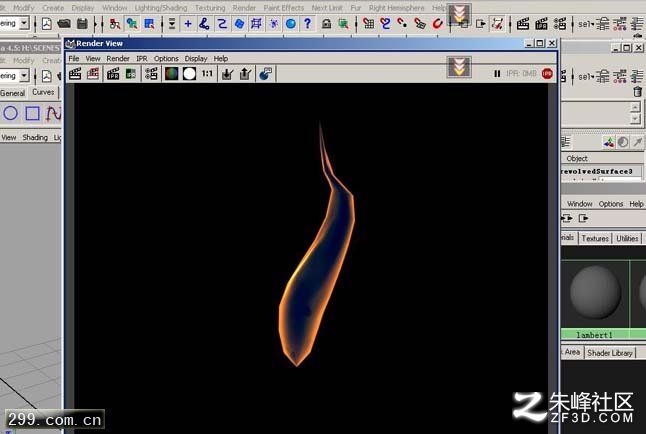The height and width of the screenshot is (434, 646).
Task: Display RGB channels in Render View
Action: click(x=171, y=74)
